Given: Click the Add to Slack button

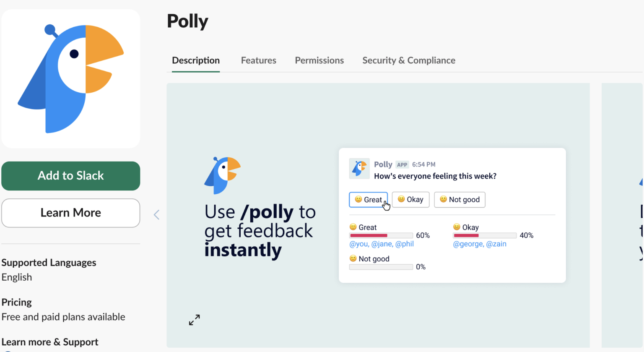Looking at the screenshot, I should click(x=70, y=176).
